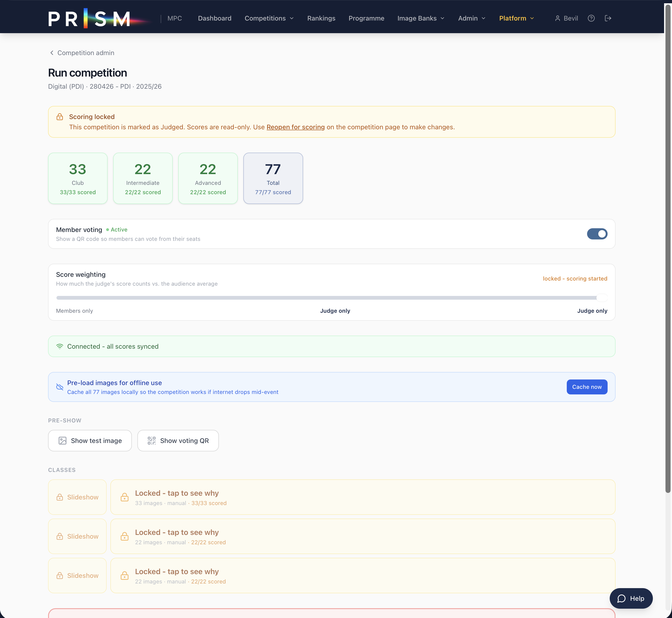Click the chat bubble icon in Help button

pos(621,599)
